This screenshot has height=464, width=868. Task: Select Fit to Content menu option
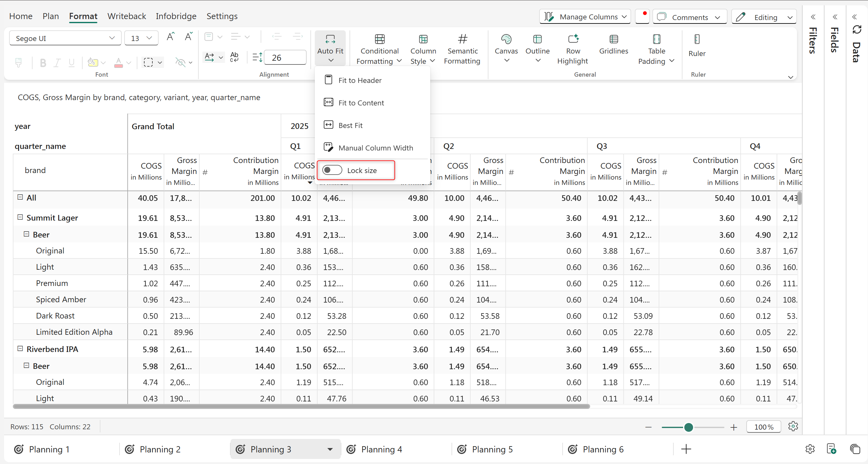pyautogui.click(x=360, y=103)
